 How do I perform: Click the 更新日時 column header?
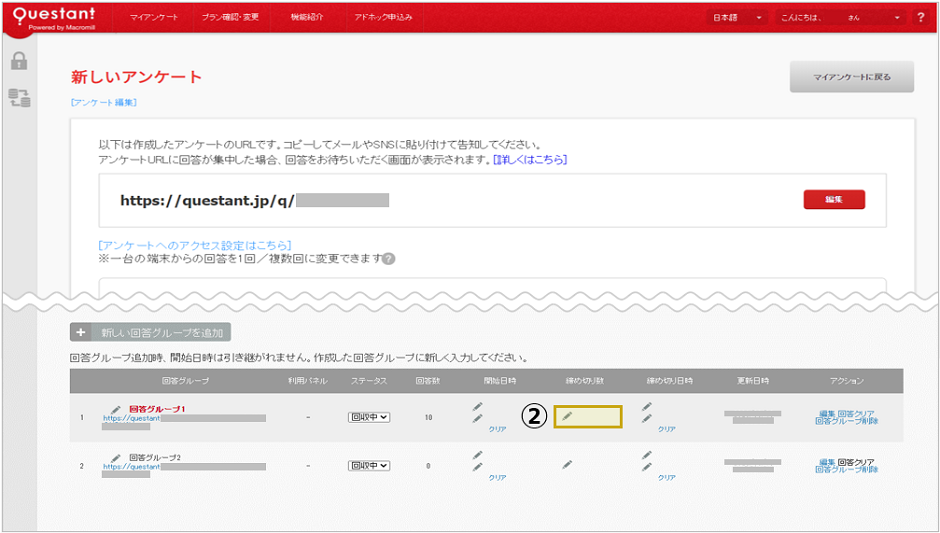(753, 381)
